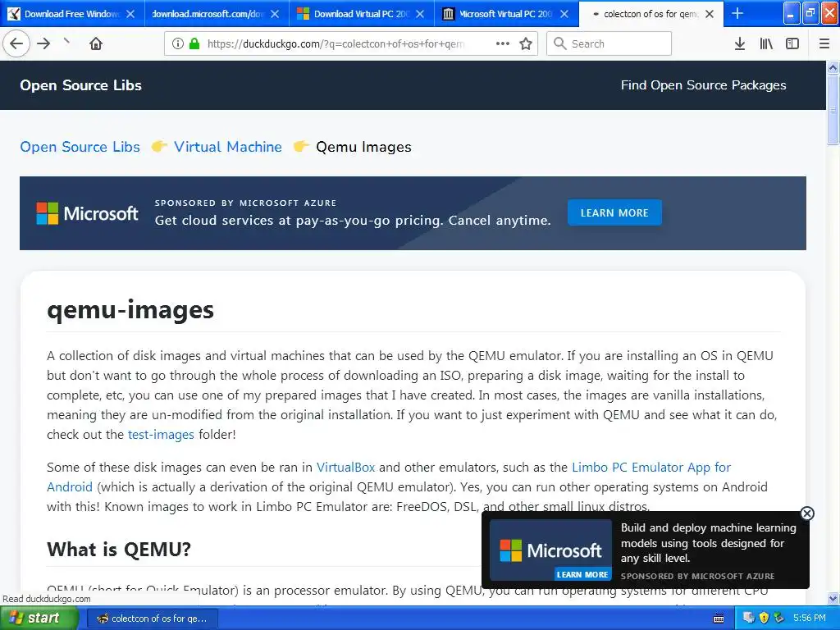Open Find Open Source Packages link
This screenshot has height=630, width=840.
coord(703,85)
